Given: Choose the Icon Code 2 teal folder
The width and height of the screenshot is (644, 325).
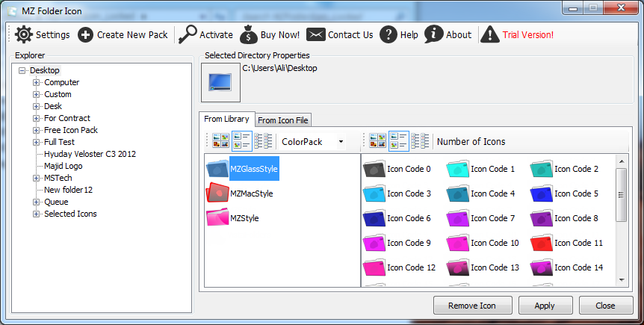Looking at the screenshot, I should (x=542, y=169).
